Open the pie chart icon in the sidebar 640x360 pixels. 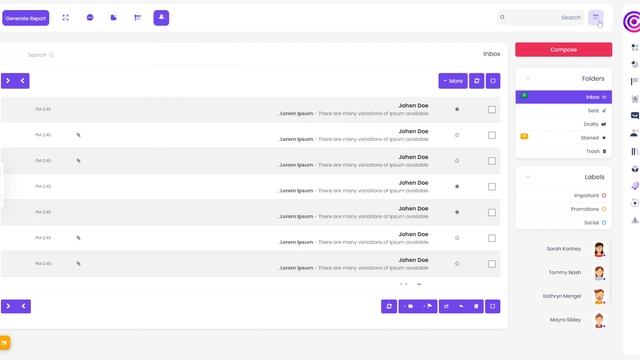pos(635,64)
